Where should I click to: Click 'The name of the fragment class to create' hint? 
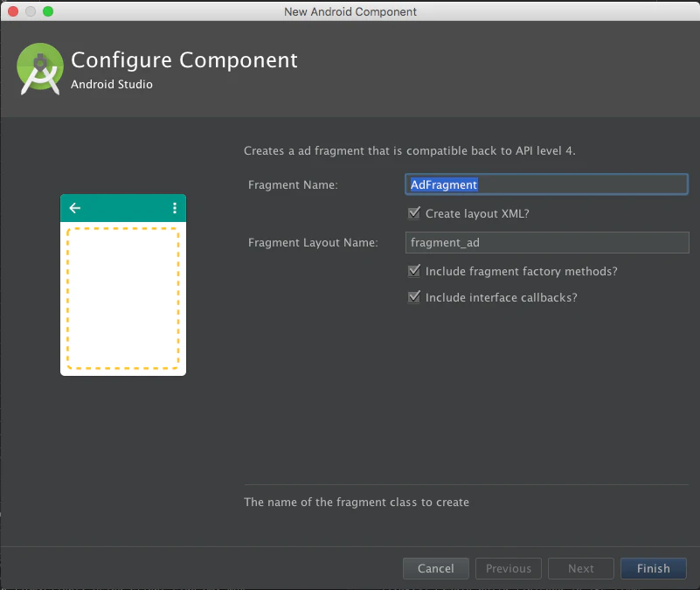(357, 503)
